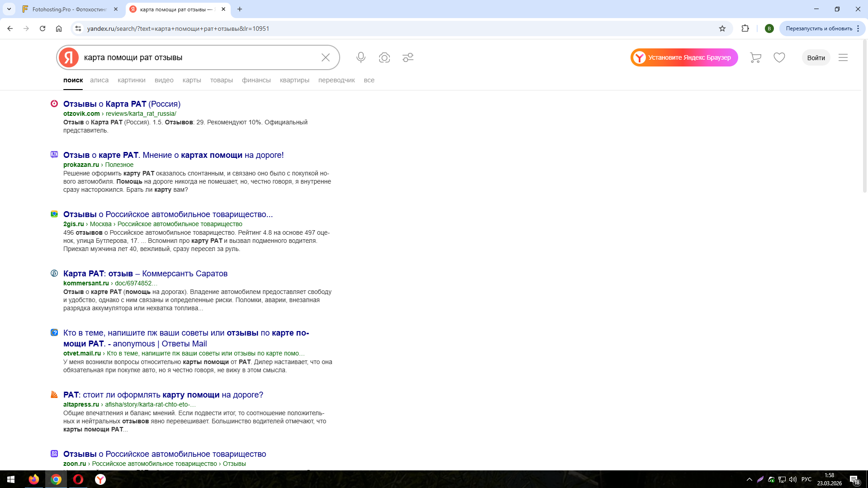This screenshot has height=488, width=868.
Task: Switch to the 'картинки' tab
Action: click(x=132, y=80)
